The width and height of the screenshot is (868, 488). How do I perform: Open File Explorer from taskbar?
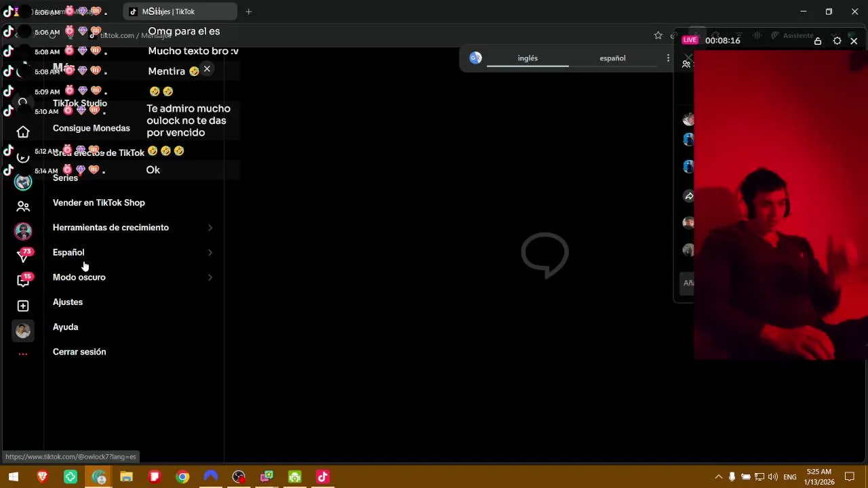(x=126, y=477)
